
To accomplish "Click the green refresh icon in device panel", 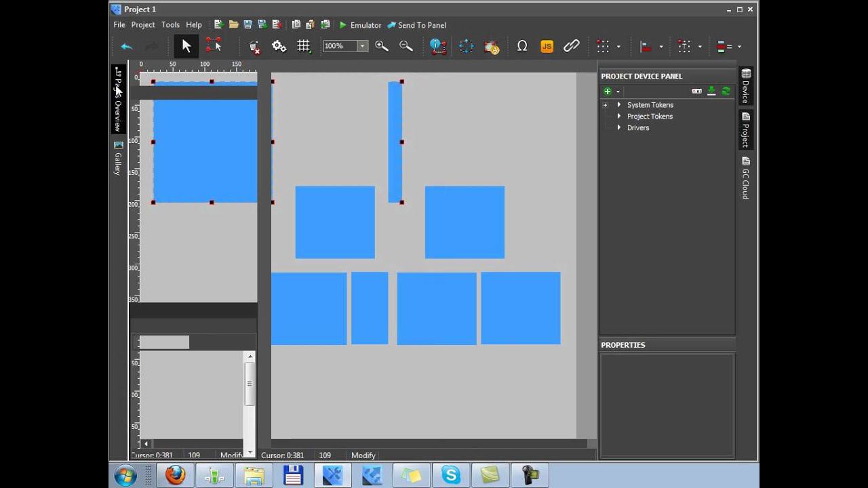I will click(x=726, y=91).
